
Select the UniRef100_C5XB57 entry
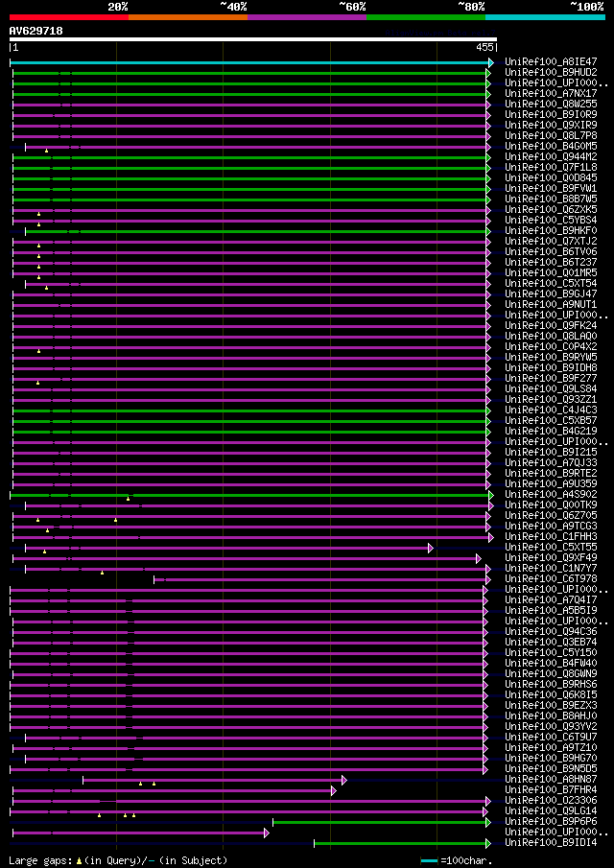coord(551,421)
